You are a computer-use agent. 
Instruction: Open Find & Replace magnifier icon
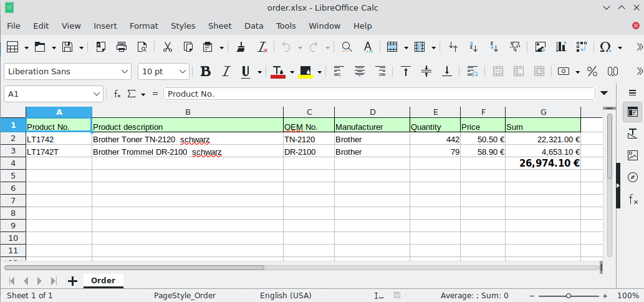click(347, 47)
